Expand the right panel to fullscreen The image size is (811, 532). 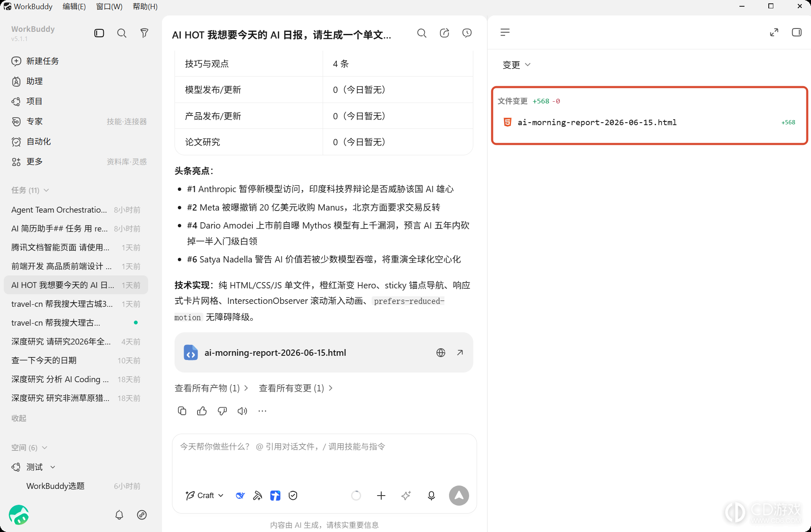774,32
